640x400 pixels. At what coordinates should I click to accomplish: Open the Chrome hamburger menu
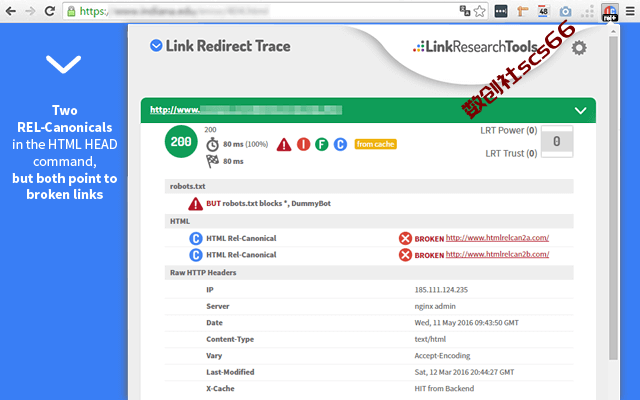630,11
